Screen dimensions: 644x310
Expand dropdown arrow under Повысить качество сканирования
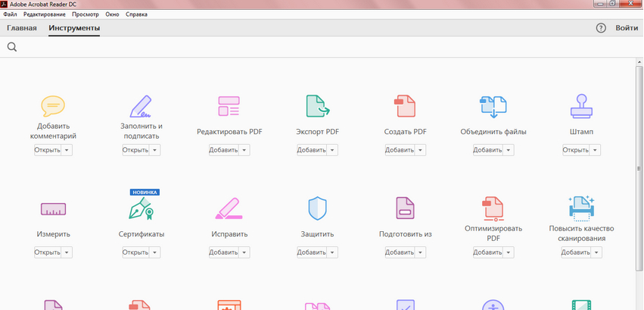596,252
